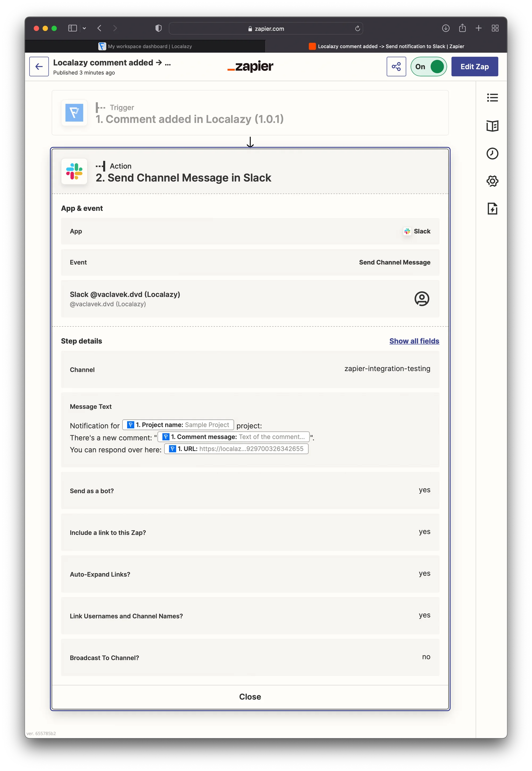The height and width of the screenshot is (771, 532).
Task: Click the share Zap icon button
Action: coord(396,67)
